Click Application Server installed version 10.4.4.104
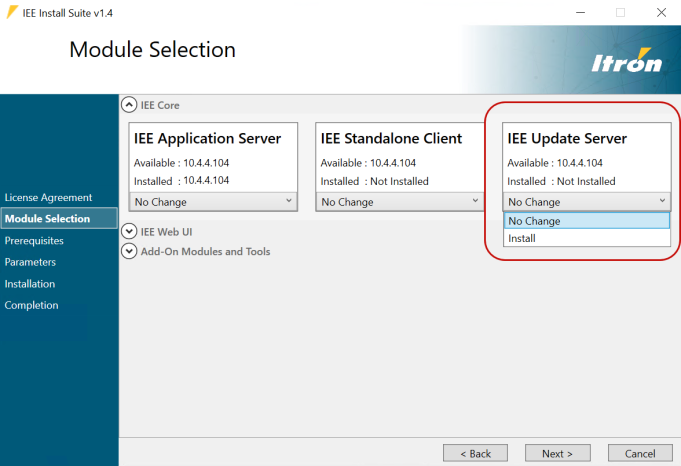This screenshot has width=681, height=466. pos(206,180)
